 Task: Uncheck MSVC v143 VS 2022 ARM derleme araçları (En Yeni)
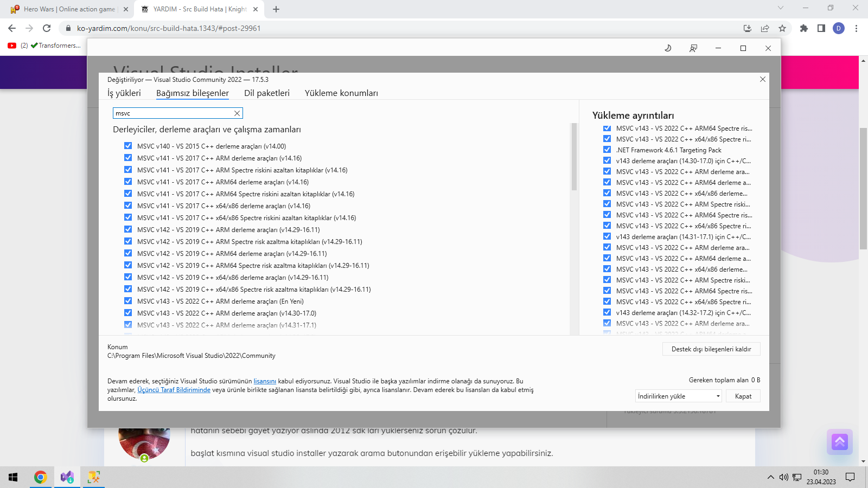coord(128,301)
